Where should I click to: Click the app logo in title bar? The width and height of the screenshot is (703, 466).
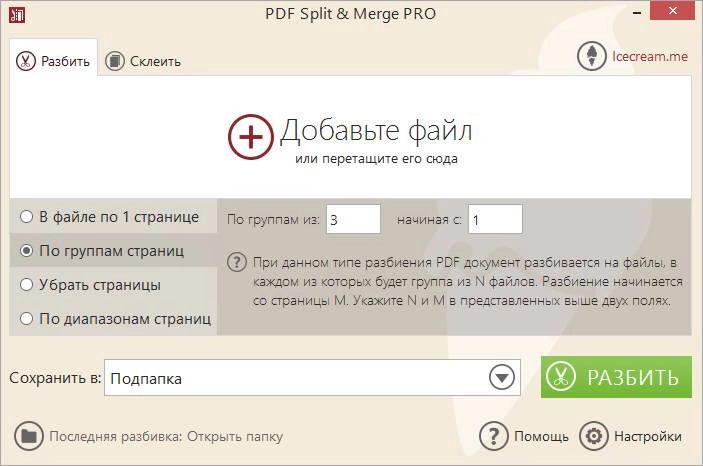coord(17,15)
